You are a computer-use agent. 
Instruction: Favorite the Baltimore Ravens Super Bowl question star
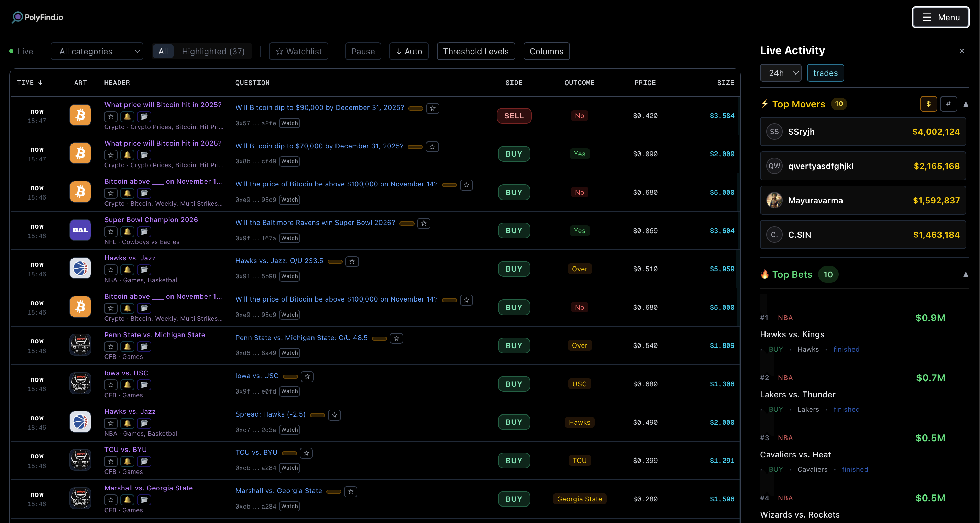[424, 224]
